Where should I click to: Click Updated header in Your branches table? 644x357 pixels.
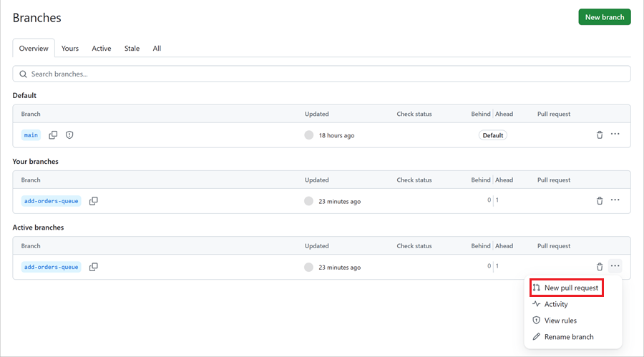click(317, 180)
